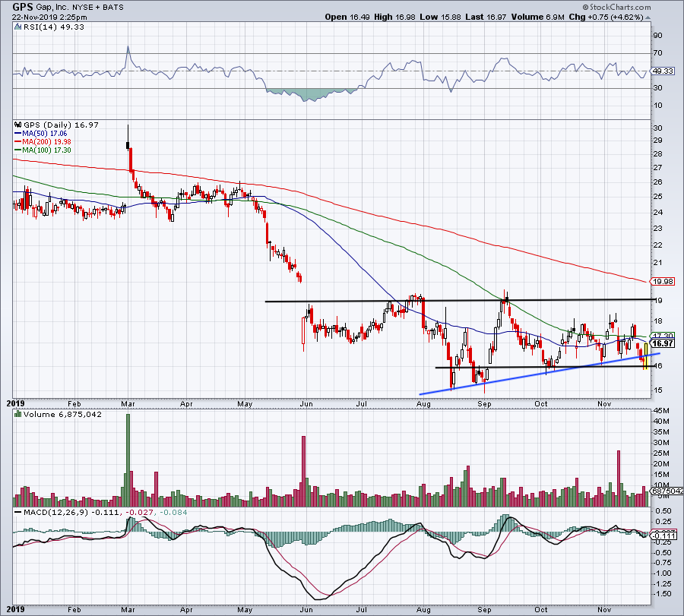Viewport: 684px width, 616px height.
Task: Click the MACD legend line icon
Action: point(18,512)
